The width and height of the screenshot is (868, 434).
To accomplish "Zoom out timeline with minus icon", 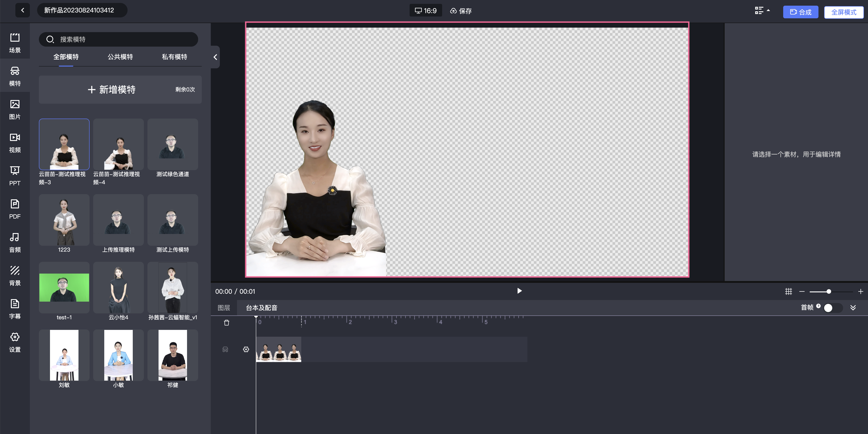I will (802, 291).
